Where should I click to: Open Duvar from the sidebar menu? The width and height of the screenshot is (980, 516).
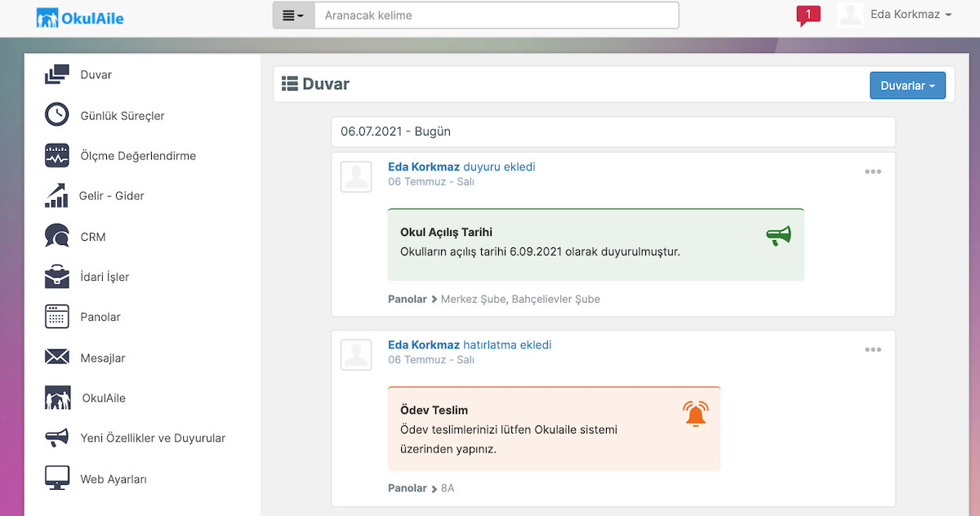(96, 75)
